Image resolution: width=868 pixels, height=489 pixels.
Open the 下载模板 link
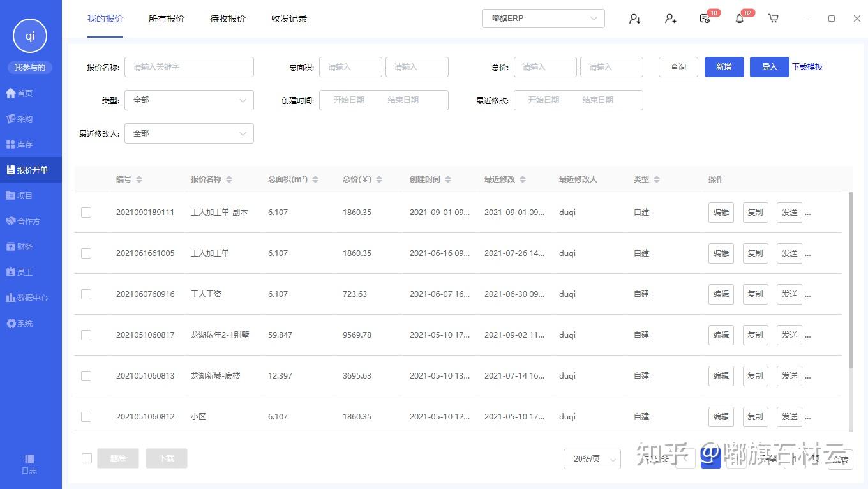(x=807, y=67)
